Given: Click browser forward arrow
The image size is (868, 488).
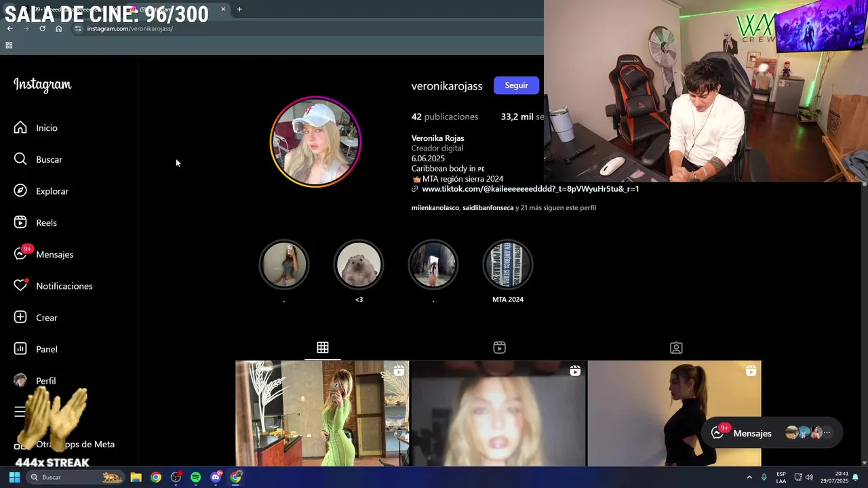Looking at the screenshot, I should 26,28.
